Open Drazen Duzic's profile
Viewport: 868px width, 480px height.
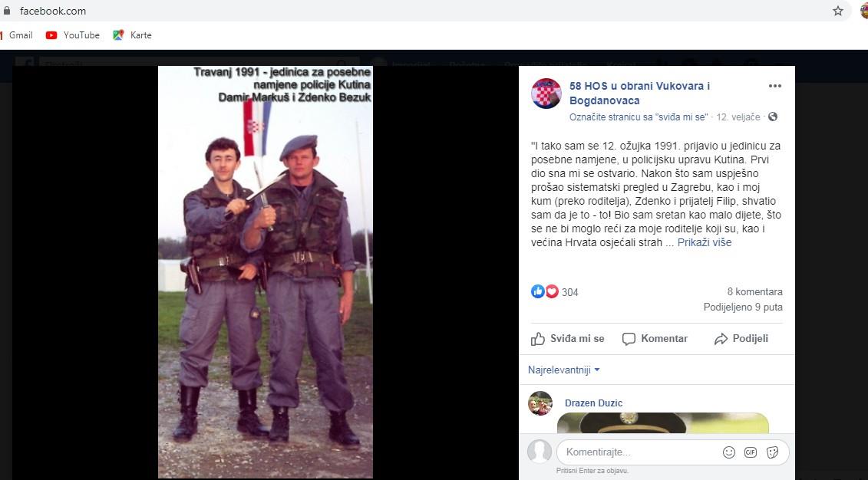[x=593, y=403]
